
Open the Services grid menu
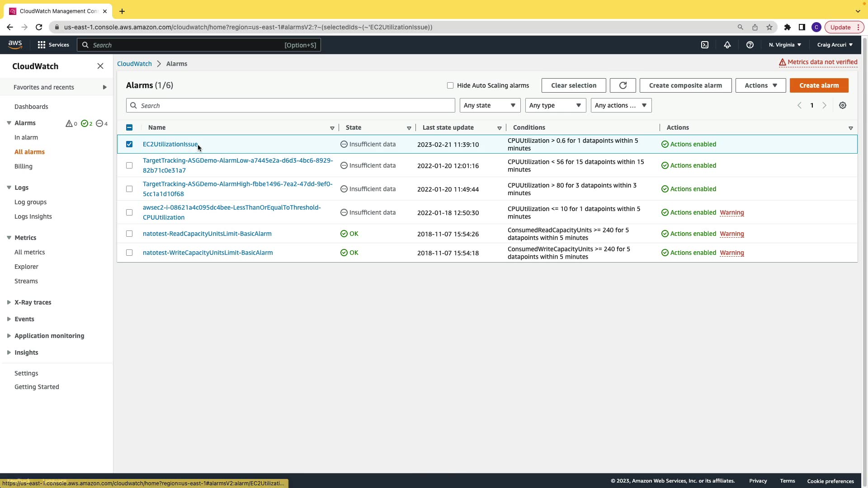42,45
